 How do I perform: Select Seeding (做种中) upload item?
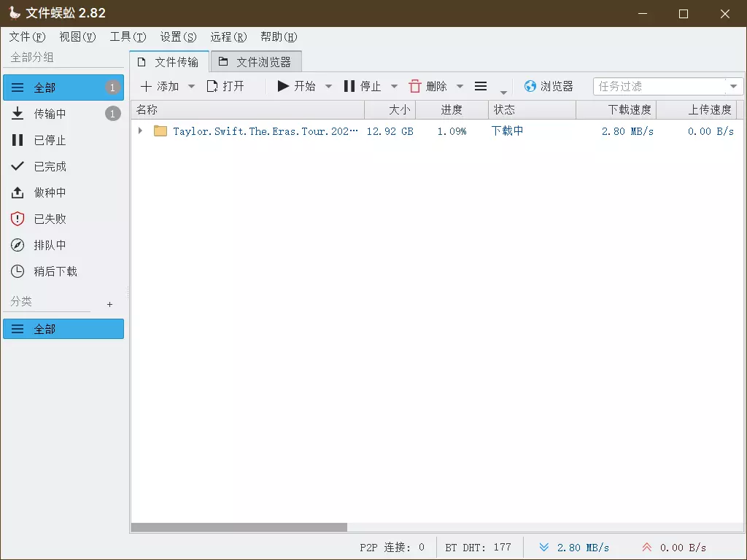pyautogui.click(x=50, y=192)
